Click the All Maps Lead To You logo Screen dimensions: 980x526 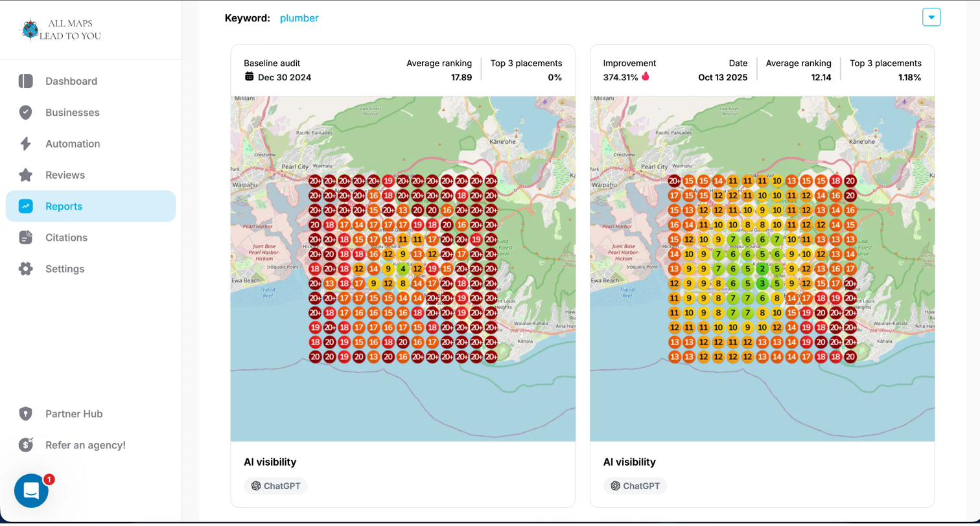tap(61, 30)
